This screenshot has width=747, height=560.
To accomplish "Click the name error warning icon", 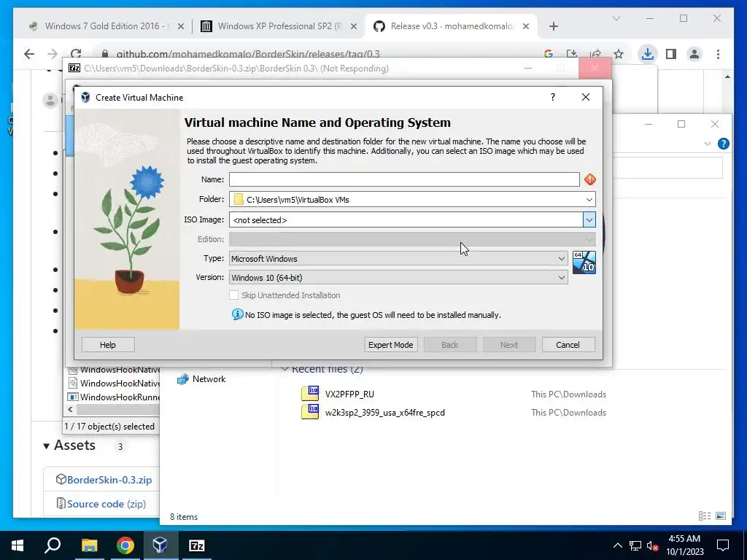I will [589, 179].
